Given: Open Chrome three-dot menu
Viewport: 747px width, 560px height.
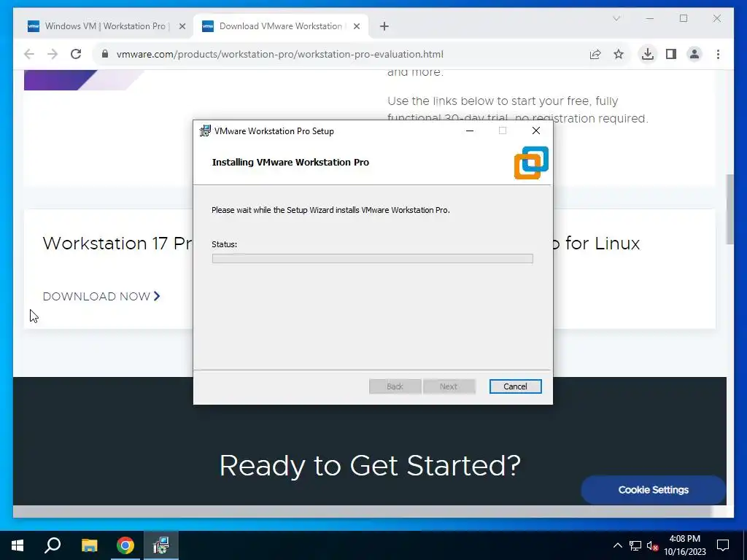Looking at the screenshot, I should (x=718, y=54).
